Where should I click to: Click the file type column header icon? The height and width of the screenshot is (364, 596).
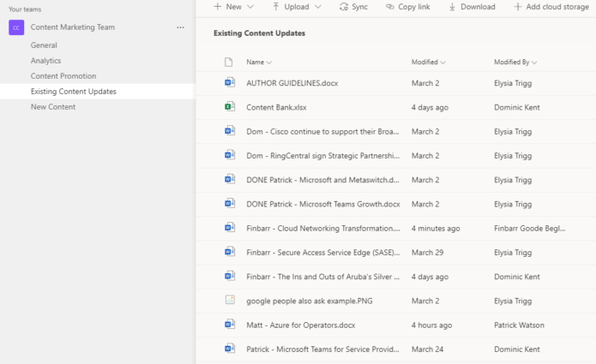tap(228, 63)
